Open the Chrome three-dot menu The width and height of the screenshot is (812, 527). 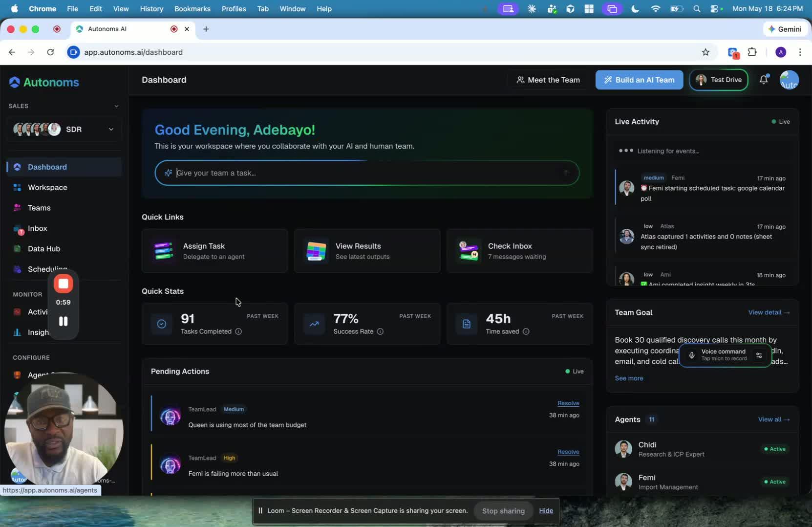coord(800,52)
